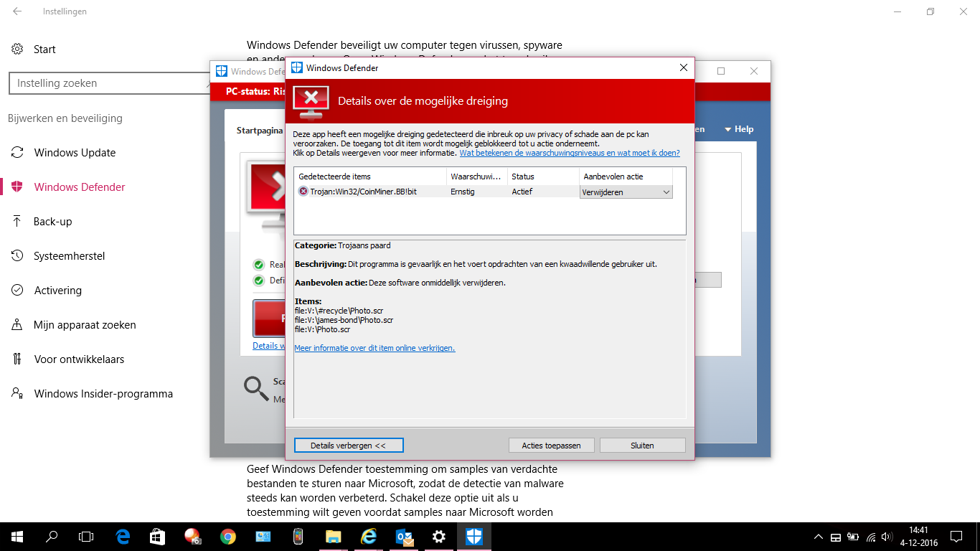Launch Microsoft Edge from the taskbar
Screen dimensions: 980x551
[x=123, y=536]
